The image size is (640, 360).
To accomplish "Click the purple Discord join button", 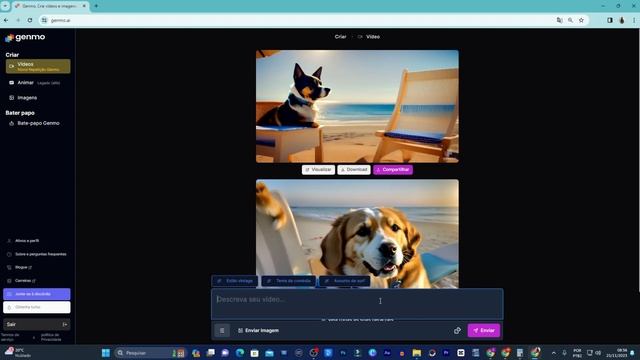I will [37, 294].
